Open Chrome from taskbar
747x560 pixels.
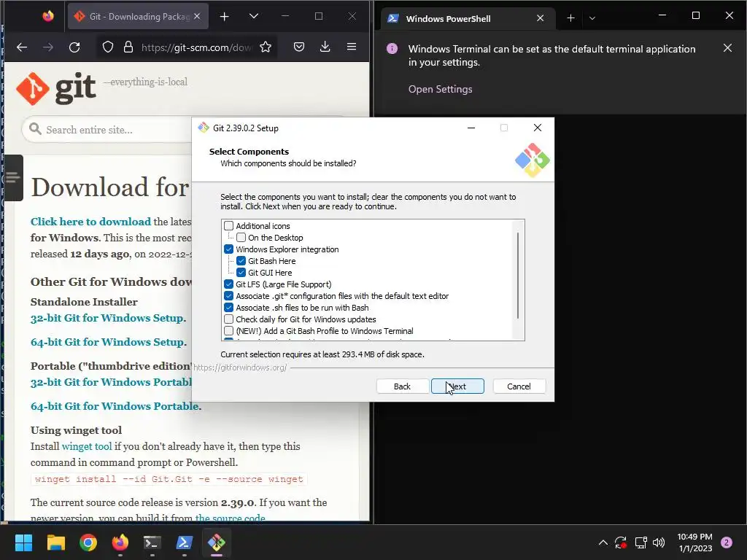pyautogui.click(x=88, y=542)
